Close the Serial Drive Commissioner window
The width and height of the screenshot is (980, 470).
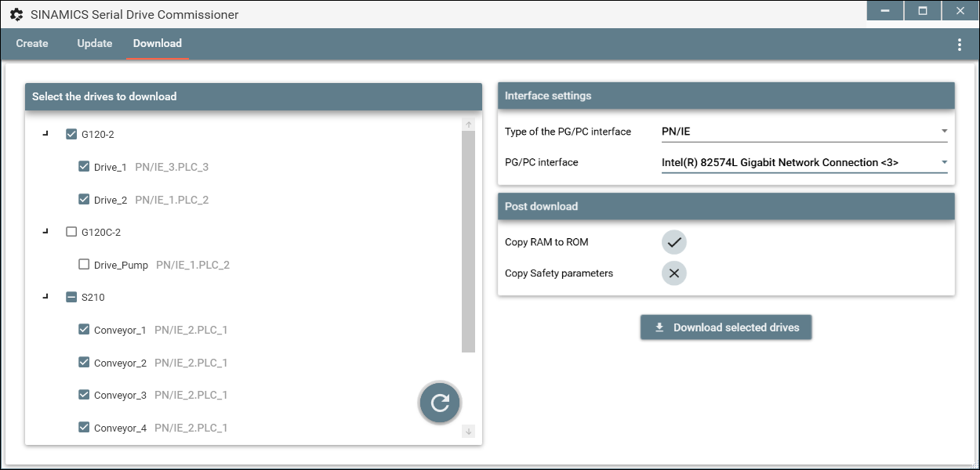pyautogui.click(x=960, y=11)
